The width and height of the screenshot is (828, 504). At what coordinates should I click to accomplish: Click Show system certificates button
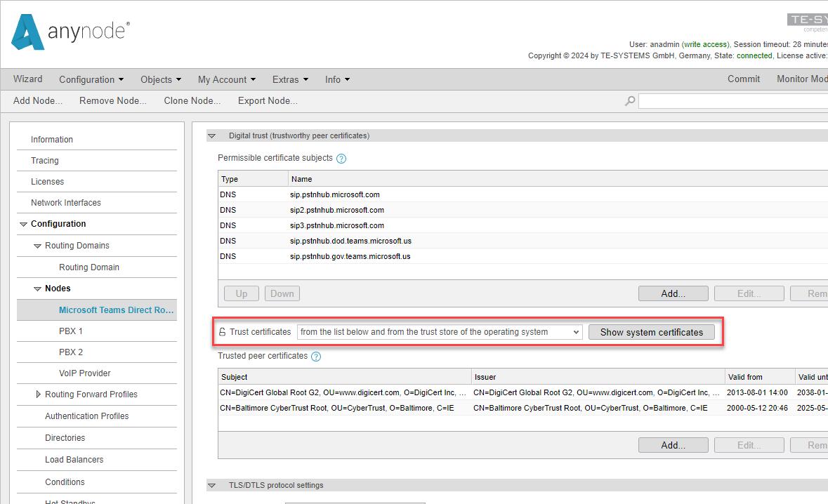652,332
